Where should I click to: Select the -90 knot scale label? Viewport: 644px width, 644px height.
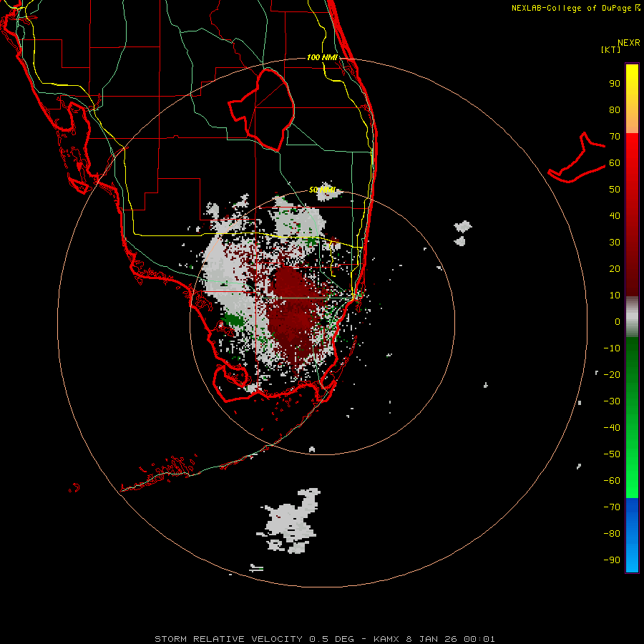(x=612, y=560)
